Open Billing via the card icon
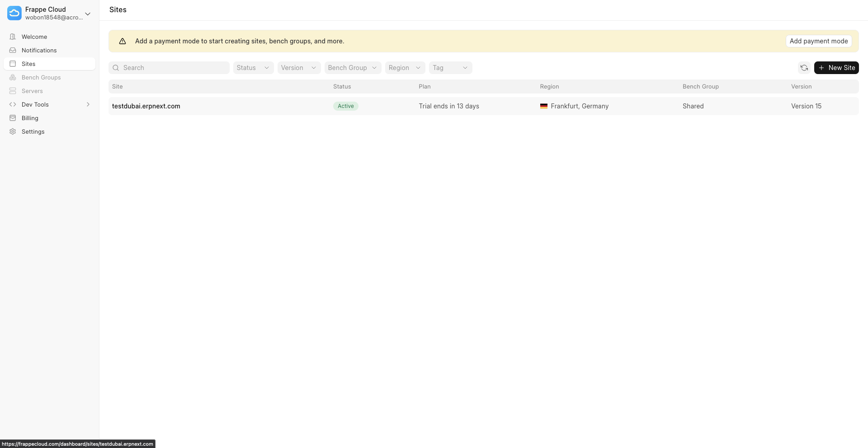This screenshot has height=448, width=868. [x=12, y=118]
